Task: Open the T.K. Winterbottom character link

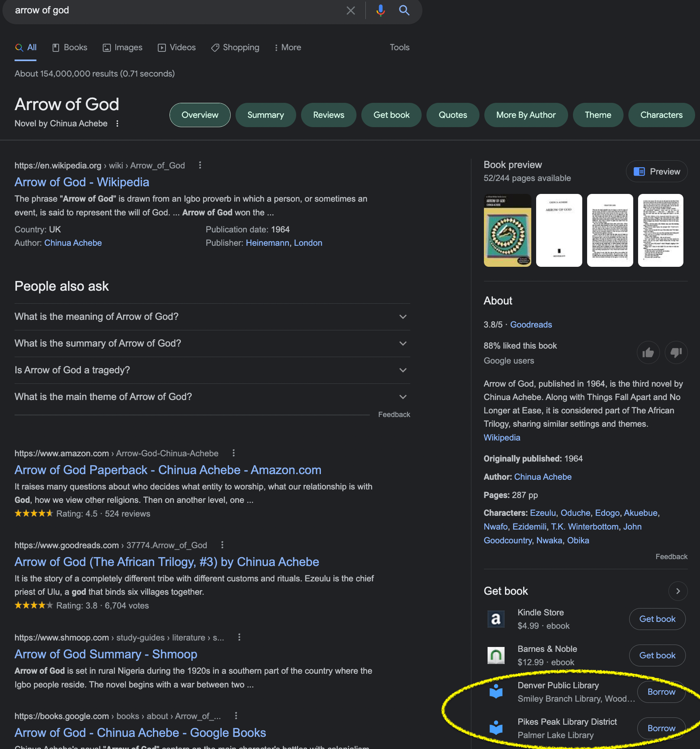Action: point(585,527)
